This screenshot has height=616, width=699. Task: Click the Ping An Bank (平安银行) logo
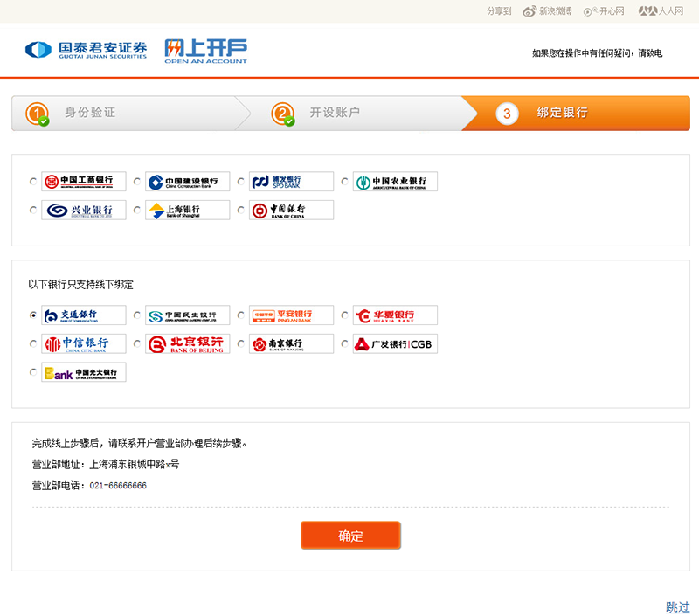(x=291, y=315)
